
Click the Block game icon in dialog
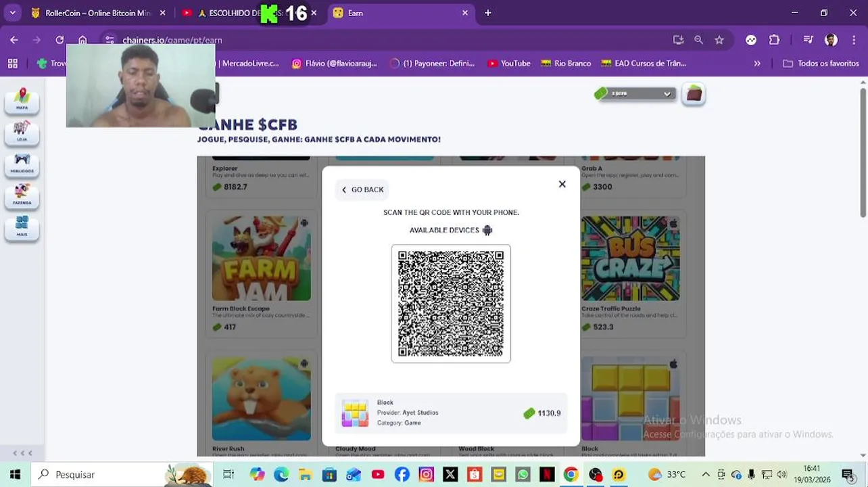pyautogui.click(x=355, y=413)
